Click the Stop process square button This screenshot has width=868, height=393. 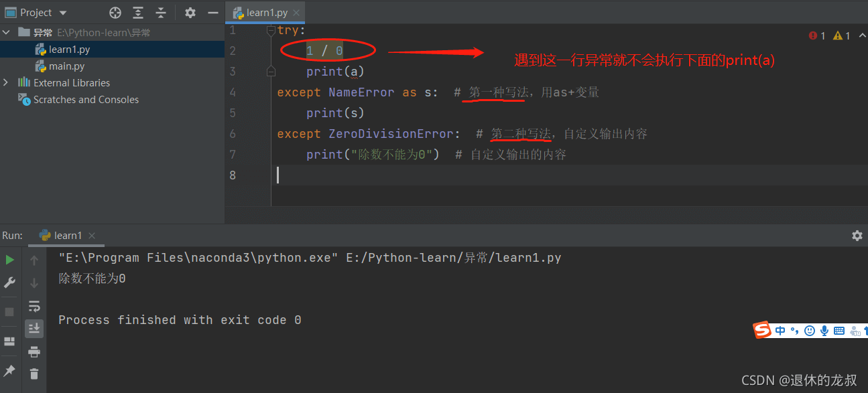tap(9, 312)
